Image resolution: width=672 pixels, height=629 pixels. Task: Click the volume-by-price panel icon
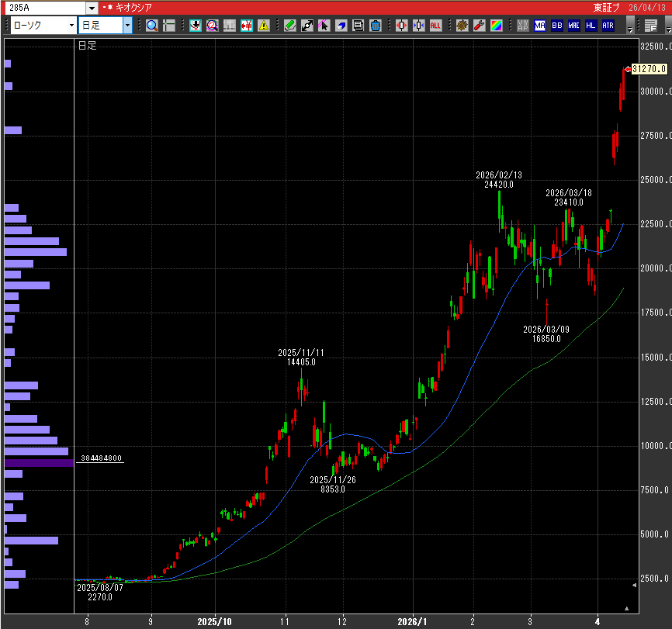pyautogui.click(x=651, y=26)
